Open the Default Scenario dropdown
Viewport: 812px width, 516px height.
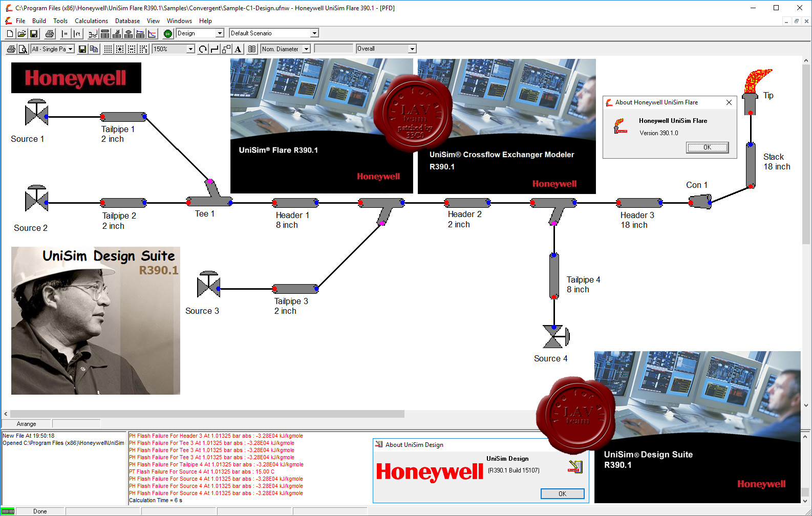tap(315, 33)
